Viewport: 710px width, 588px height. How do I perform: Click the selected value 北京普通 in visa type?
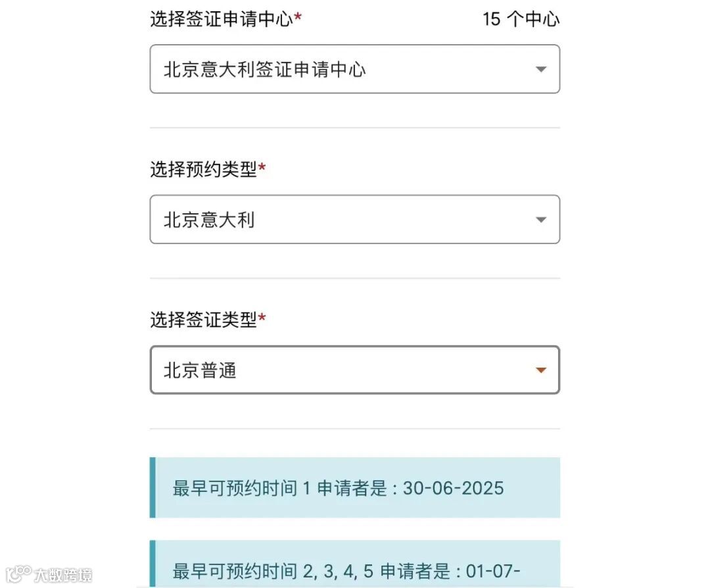(200, 370)
